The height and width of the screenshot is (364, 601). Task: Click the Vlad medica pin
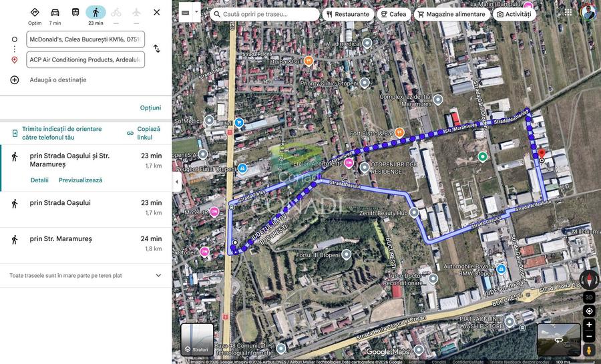click(x=367, y=43)
